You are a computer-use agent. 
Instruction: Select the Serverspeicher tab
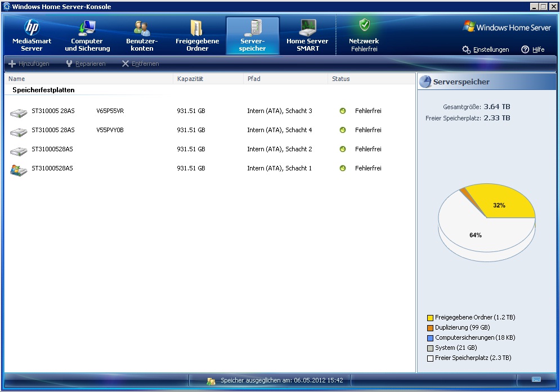click(x=252, y=35)
